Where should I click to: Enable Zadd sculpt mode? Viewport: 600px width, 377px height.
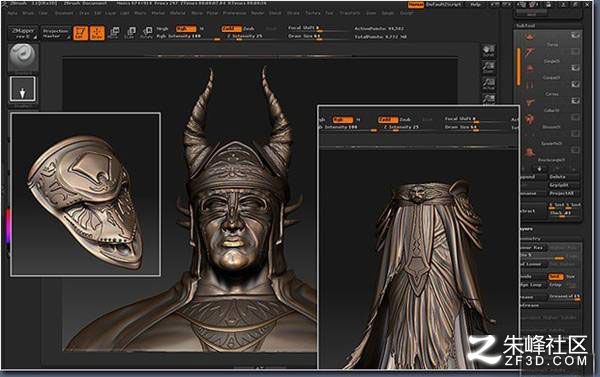[231, 29]
